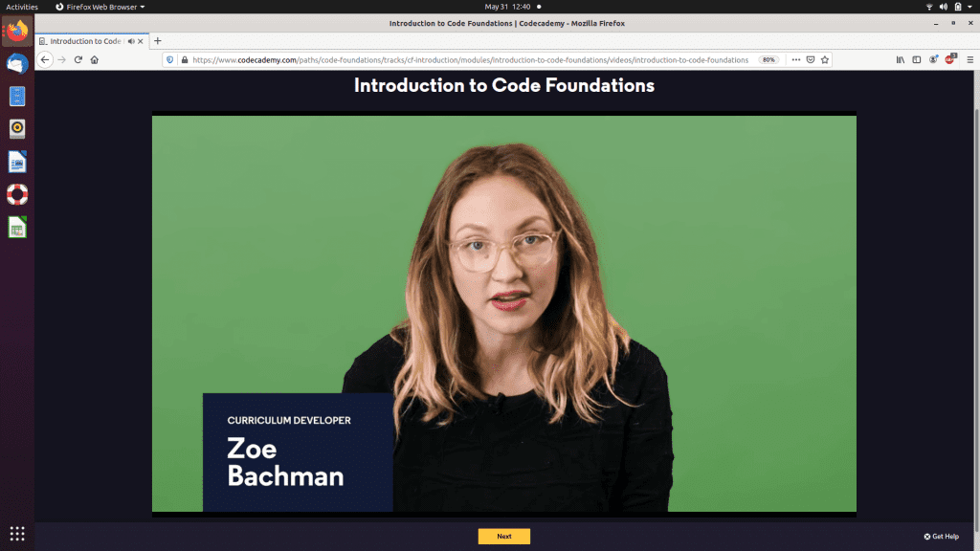
Task: Bookmark this page with the star icon
Action: click(x=825, y=60)
